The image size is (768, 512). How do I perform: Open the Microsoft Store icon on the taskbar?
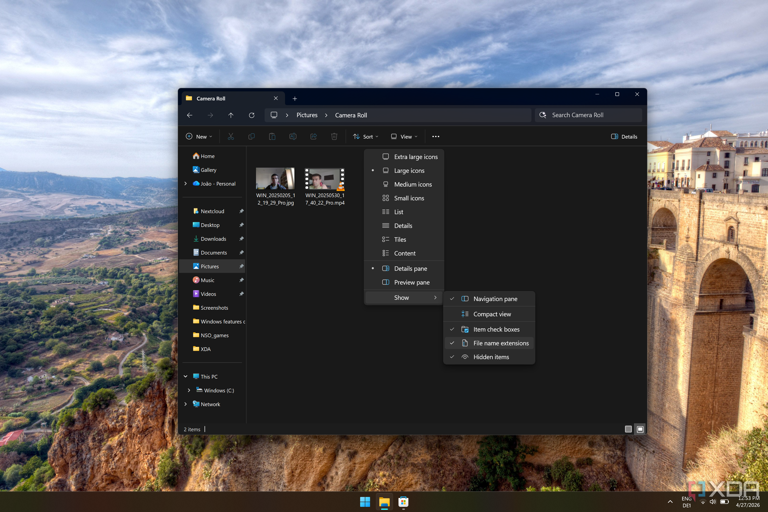tap(403, 502)
